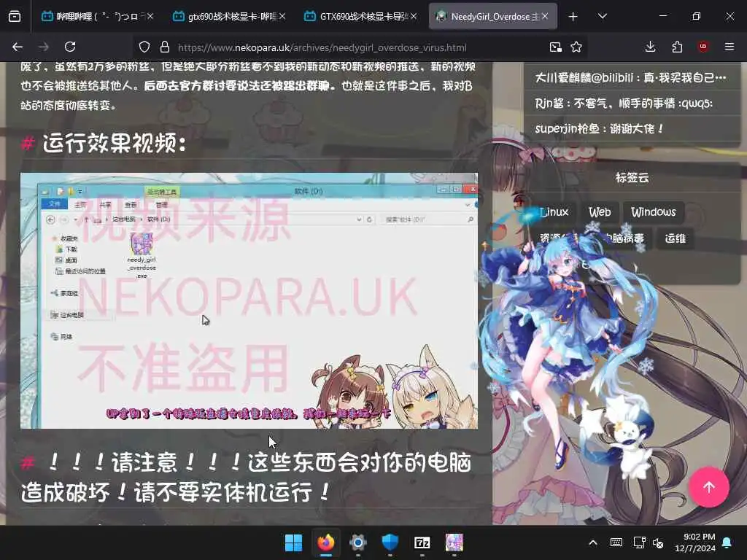
Task: Click the 请注意 warning heading
Action: click(247, 477)
